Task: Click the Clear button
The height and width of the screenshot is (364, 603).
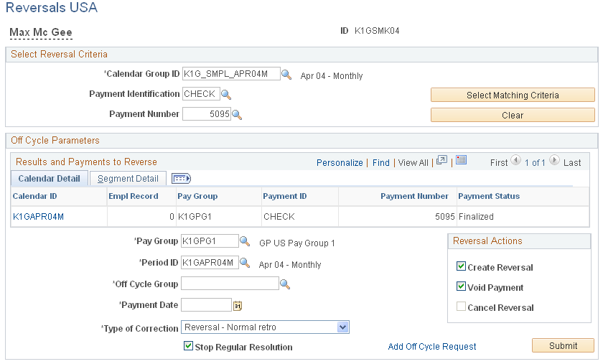Action: (513, 115)
